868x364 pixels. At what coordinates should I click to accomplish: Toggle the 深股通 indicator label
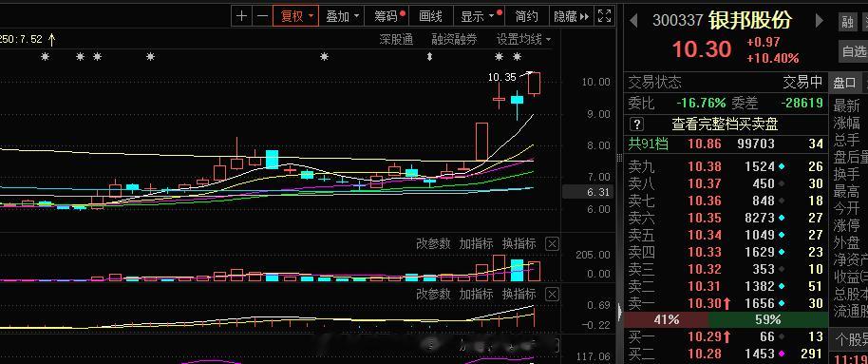(396, 39)
